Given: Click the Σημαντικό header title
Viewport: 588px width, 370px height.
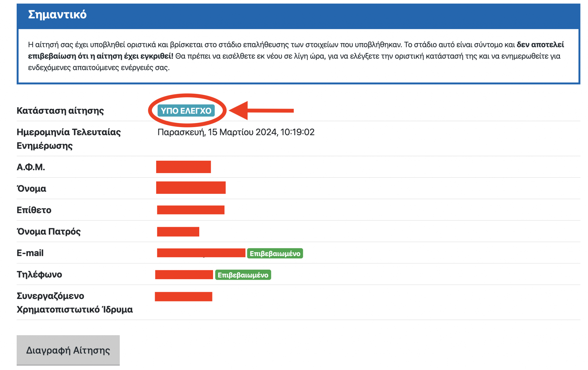Looking at the screenshot, I should coord(57,14).
